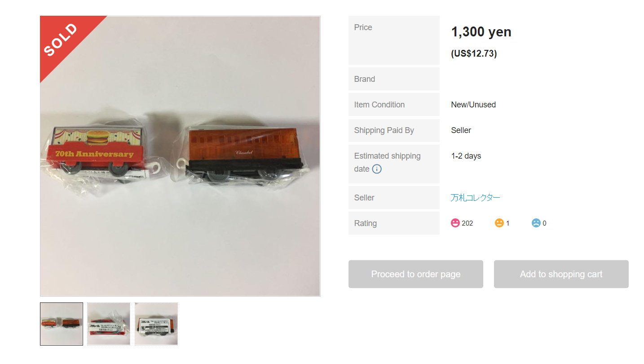
Task: Click the blue sad face rating icon
Action: tap(536, 223)
